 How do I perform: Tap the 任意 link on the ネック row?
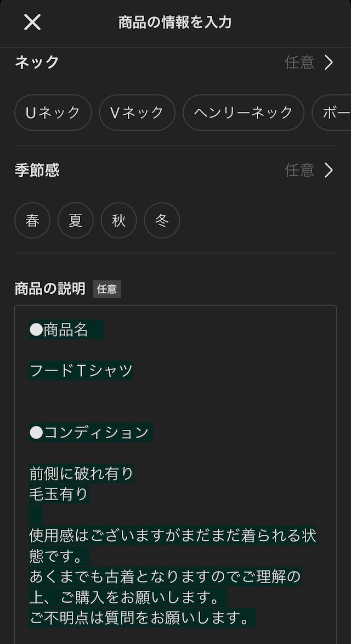(x=299, y=63)
